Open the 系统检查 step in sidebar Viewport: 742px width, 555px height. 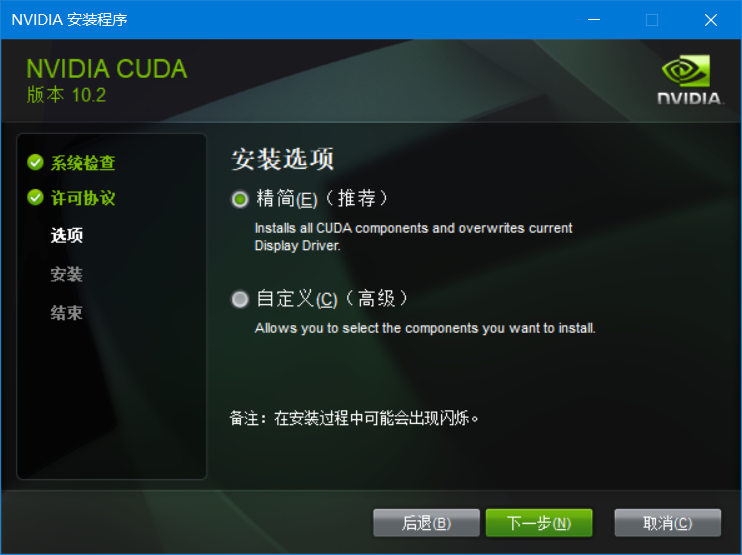pyautogui.click(x=83, y=163)
